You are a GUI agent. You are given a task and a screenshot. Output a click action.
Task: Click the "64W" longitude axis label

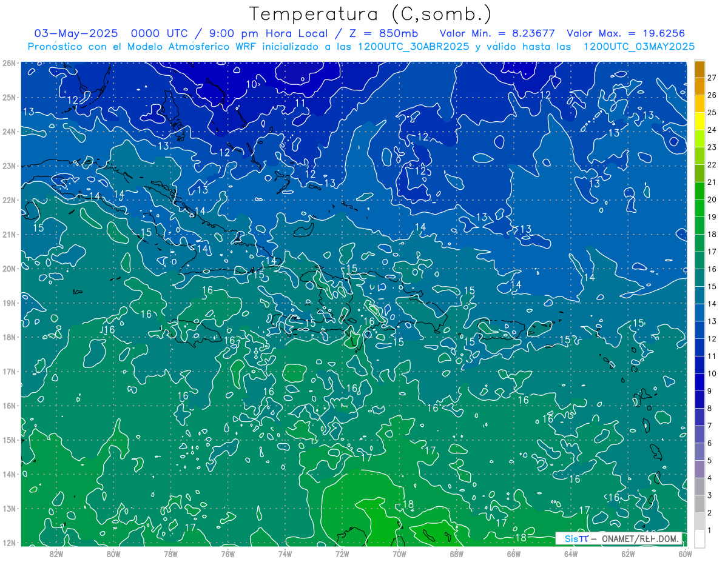(571, 554)
